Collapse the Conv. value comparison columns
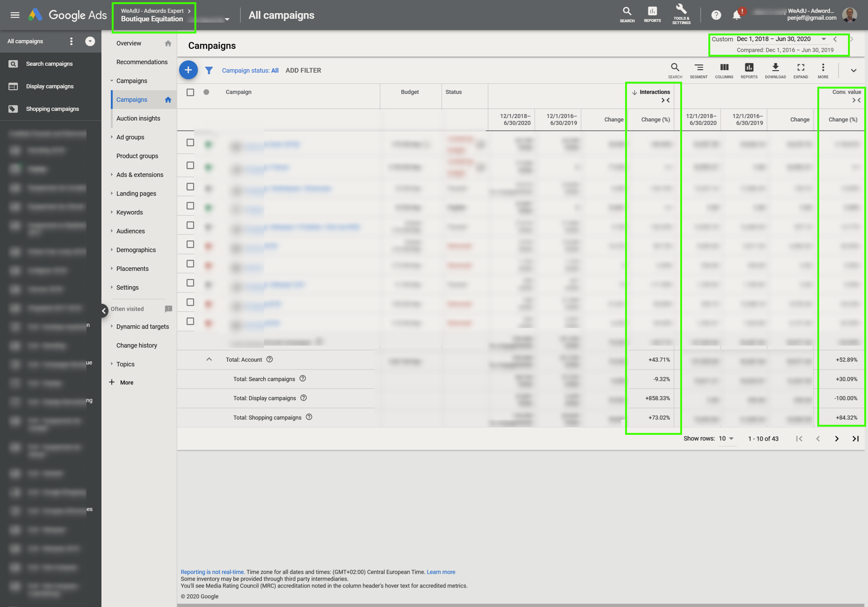 [856, 100]
